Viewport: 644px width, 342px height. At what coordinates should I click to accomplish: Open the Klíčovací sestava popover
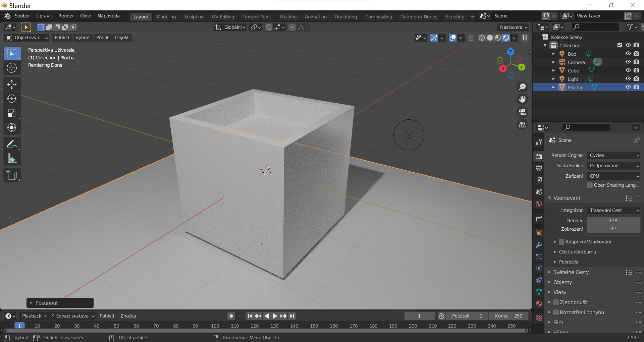pos(72,316)
